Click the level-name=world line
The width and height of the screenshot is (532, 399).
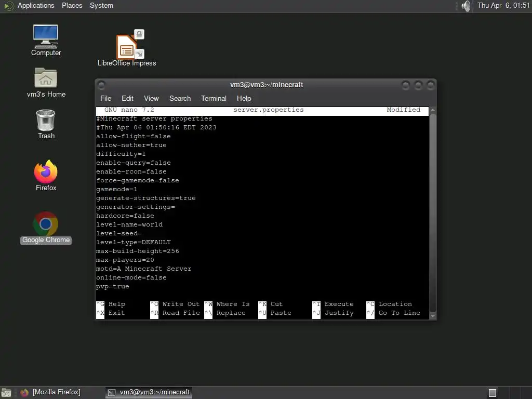coord(129,224)
